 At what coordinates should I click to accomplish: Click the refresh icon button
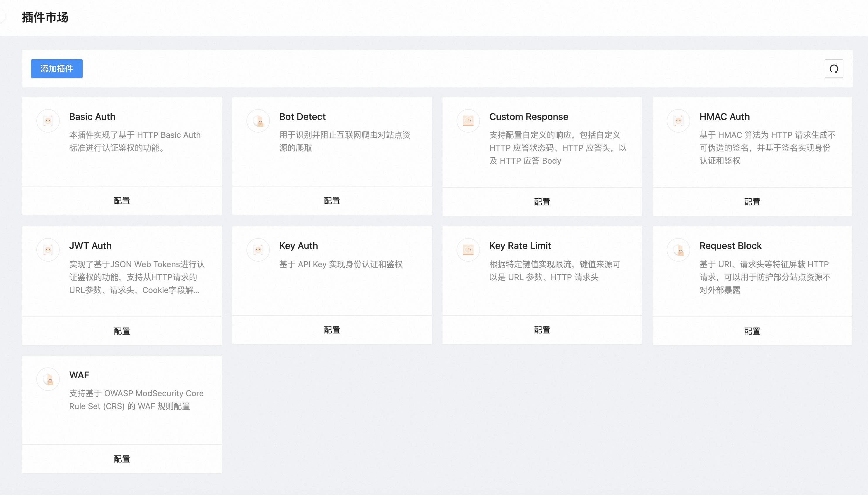click(x=833, y=69)
